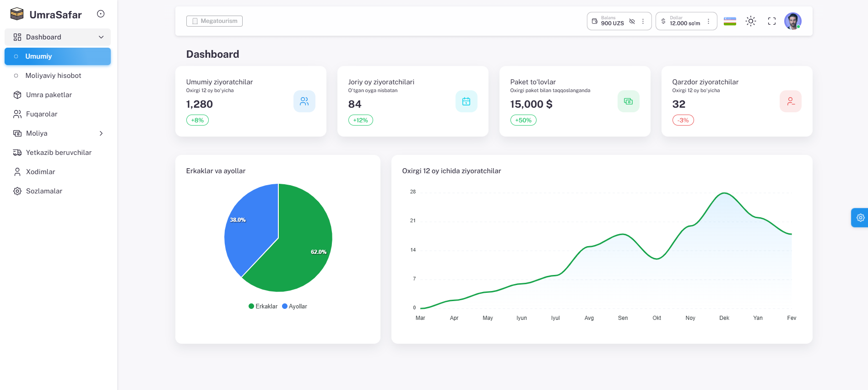
Task: Click the -3% decline badge
Action: [683, 120]
